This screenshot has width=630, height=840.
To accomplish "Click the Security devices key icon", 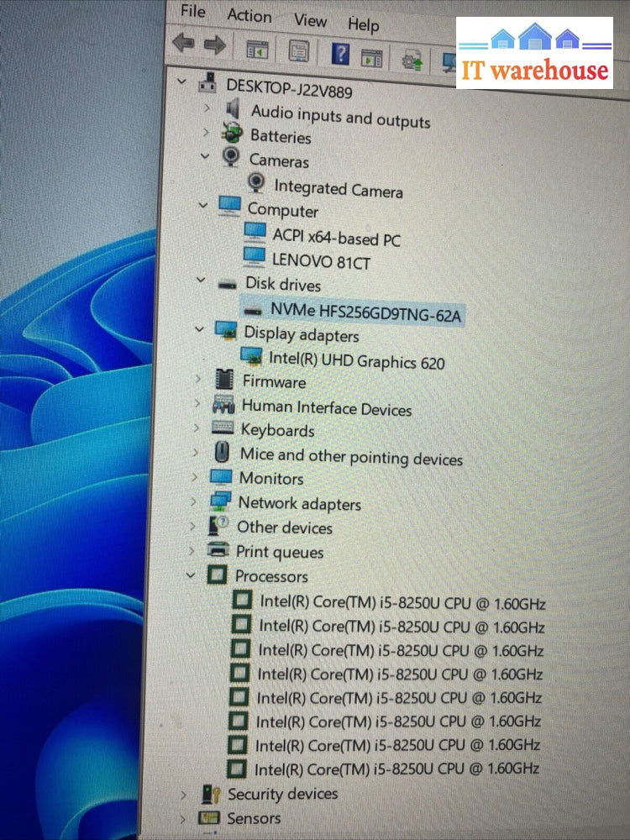I will [x=211, y=794].
